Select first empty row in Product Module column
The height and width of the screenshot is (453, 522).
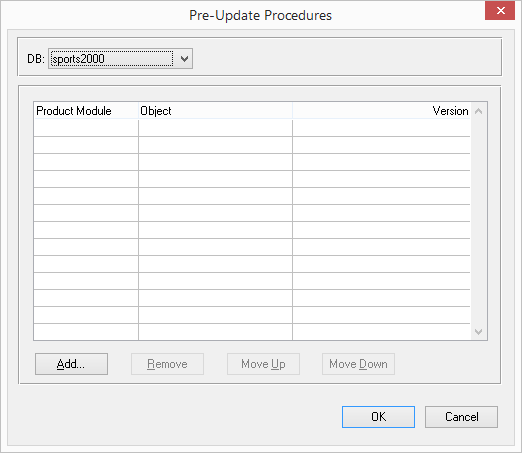click(x=86, y=128)
